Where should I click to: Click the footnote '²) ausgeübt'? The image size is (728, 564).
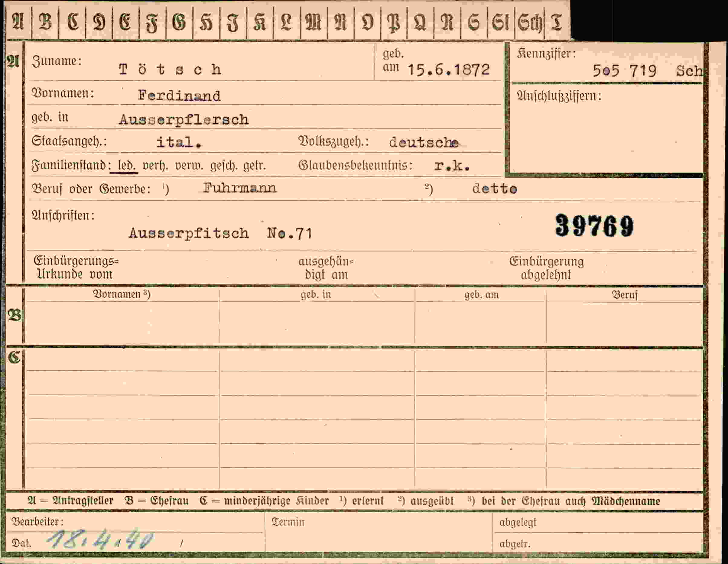[x=426, y=501]
